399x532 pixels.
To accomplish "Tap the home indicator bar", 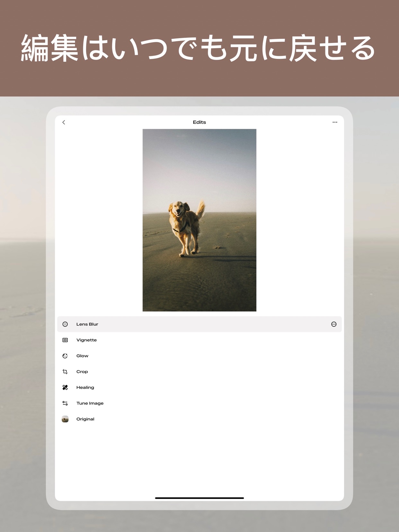I will 199,498.
